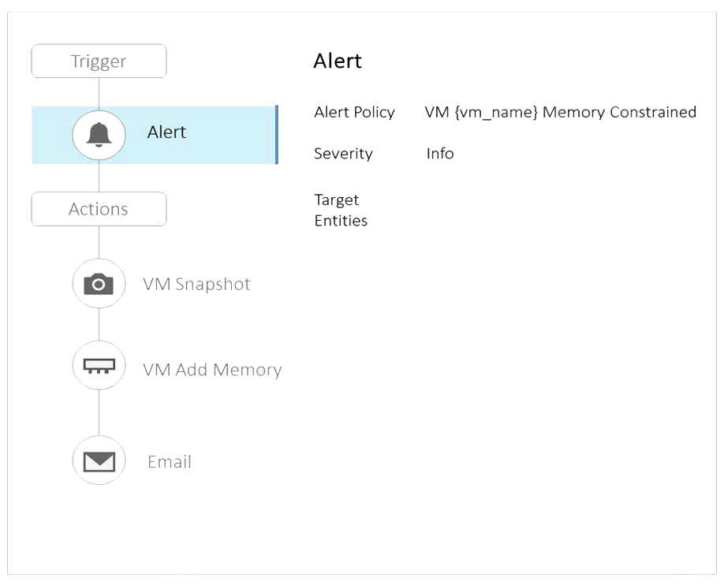
Task: Click the Alert Policy label
Action: (x=354, y=112)
